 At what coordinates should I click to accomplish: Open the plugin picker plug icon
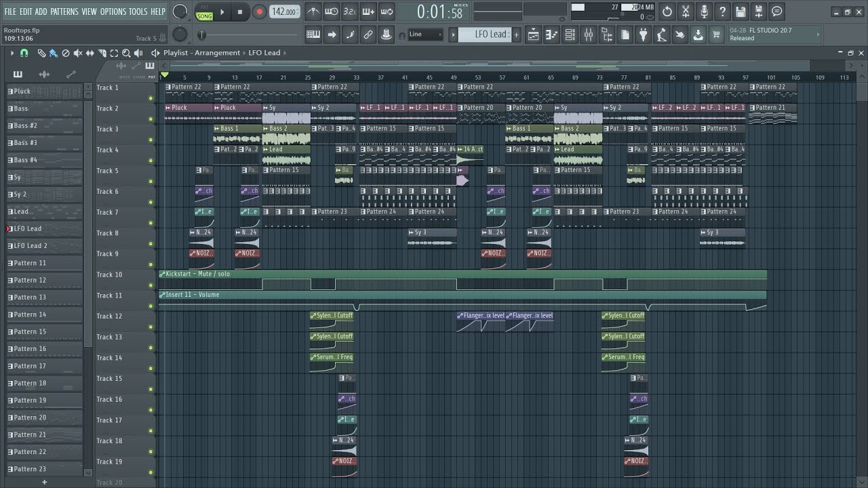(x=644, y=35)
